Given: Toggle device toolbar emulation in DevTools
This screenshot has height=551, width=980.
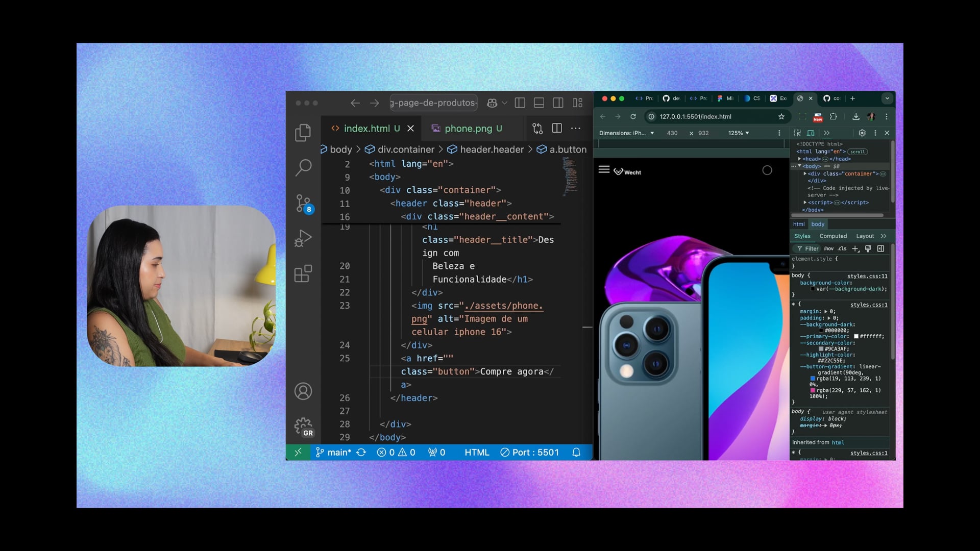Looking at the screenshot, I should (811, 133).
